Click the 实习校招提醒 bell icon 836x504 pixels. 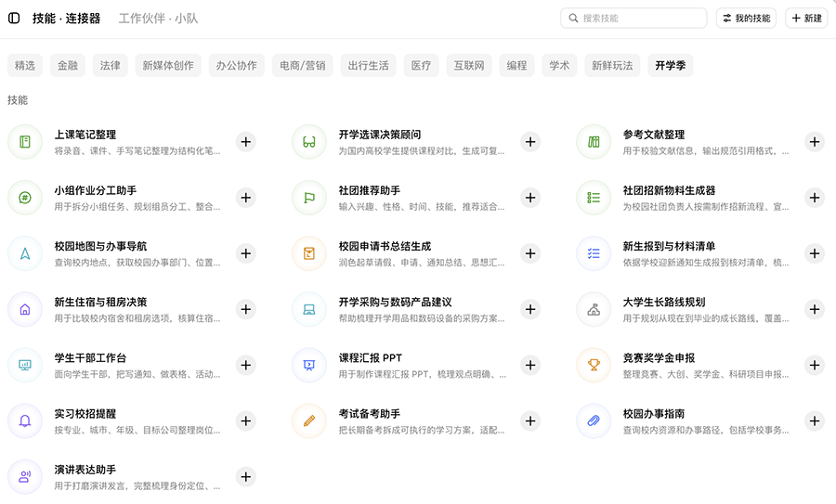pyautogui.click(x=25, y=420)
